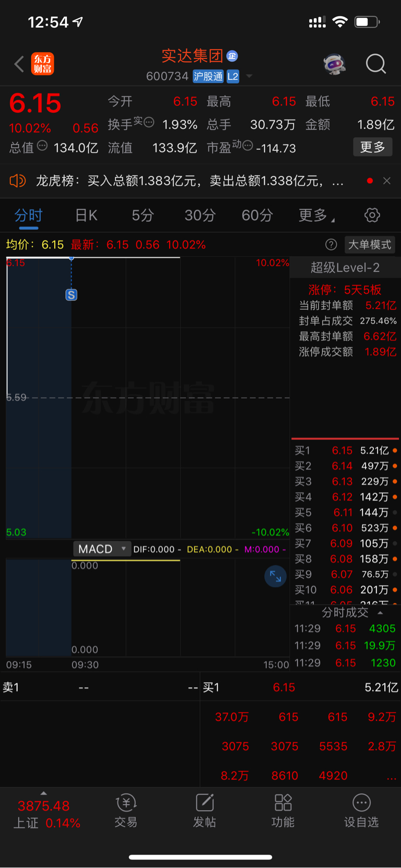Image resolution: width=401 pixels, height=868 pixels.
Task: Tap the 沪股通 tag
Action: [x=208, y=76]
